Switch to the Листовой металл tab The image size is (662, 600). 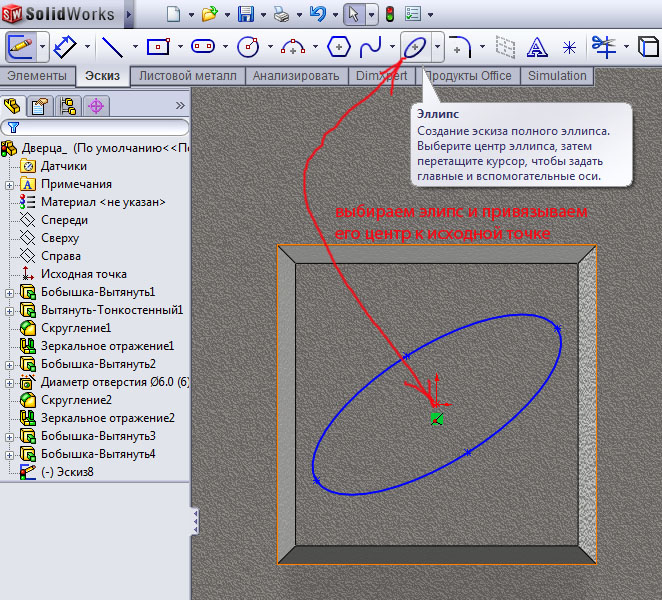tap(188, 76)
